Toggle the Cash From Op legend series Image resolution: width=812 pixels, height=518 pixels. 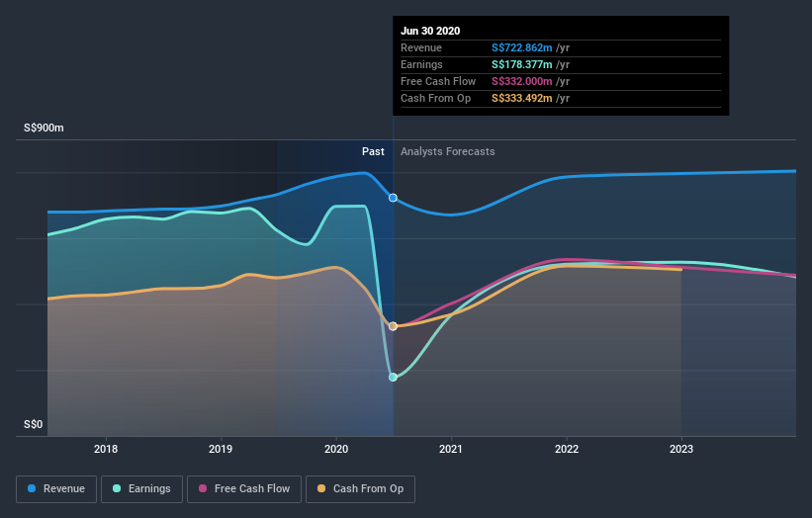[x=360, y=489]
